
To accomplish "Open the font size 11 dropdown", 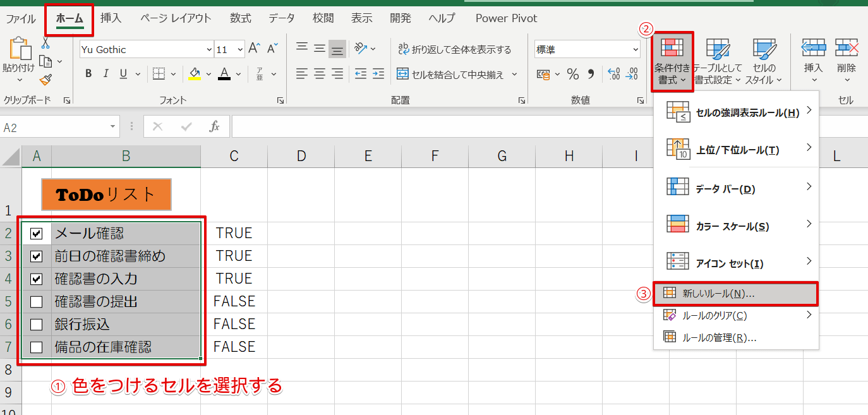I will (240, 49).
